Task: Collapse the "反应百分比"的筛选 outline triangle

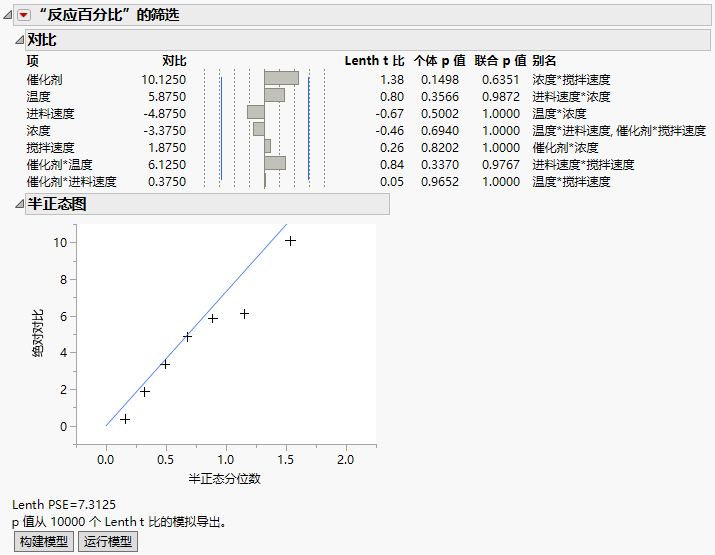Action: (x=7, y=16)
